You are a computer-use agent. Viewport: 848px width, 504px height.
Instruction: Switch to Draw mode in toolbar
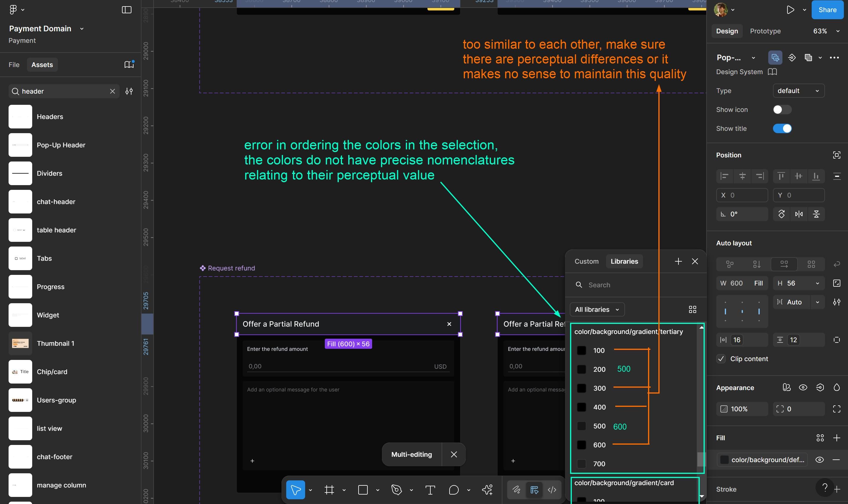tap(516, 490)
